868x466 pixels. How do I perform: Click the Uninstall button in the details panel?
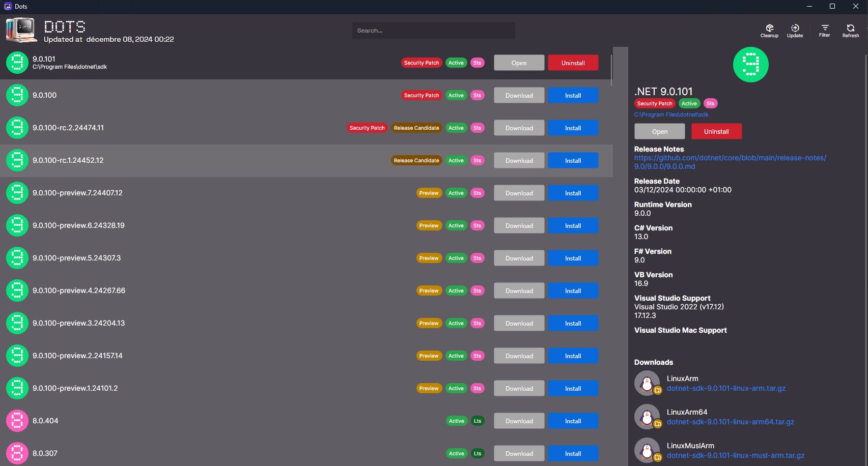point(716,131)
